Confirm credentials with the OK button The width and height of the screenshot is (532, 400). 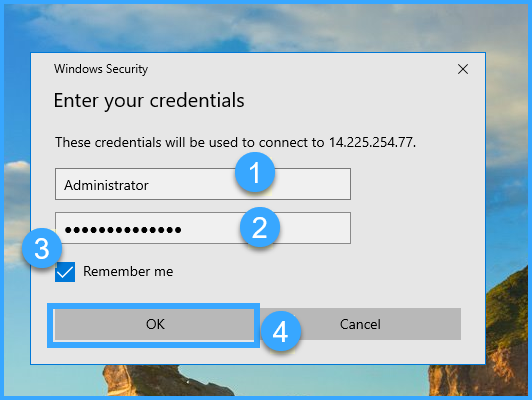click(x=154, y=324)
